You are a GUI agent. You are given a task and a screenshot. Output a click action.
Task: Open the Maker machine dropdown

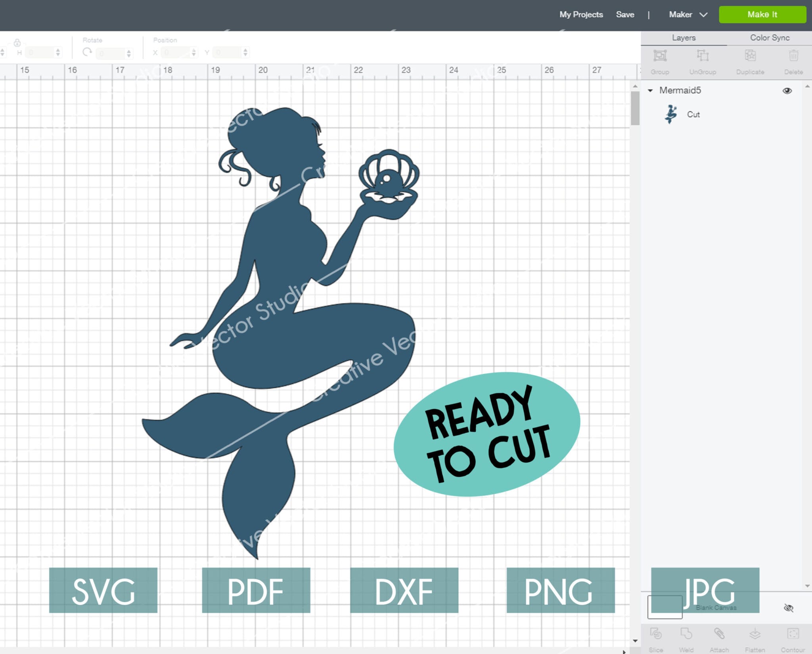click(x=688, y=15)
